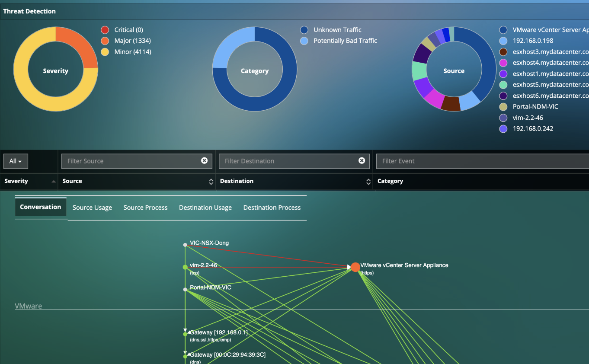Open the Destination Usage tab
Viewport: 589px width, 364px height.
205,208
